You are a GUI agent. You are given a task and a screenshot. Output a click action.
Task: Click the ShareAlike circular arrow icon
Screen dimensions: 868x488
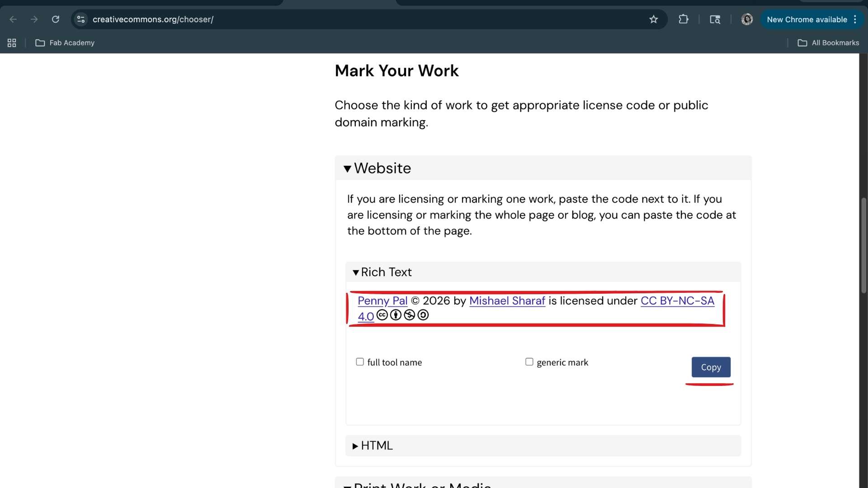click(423, 315)
